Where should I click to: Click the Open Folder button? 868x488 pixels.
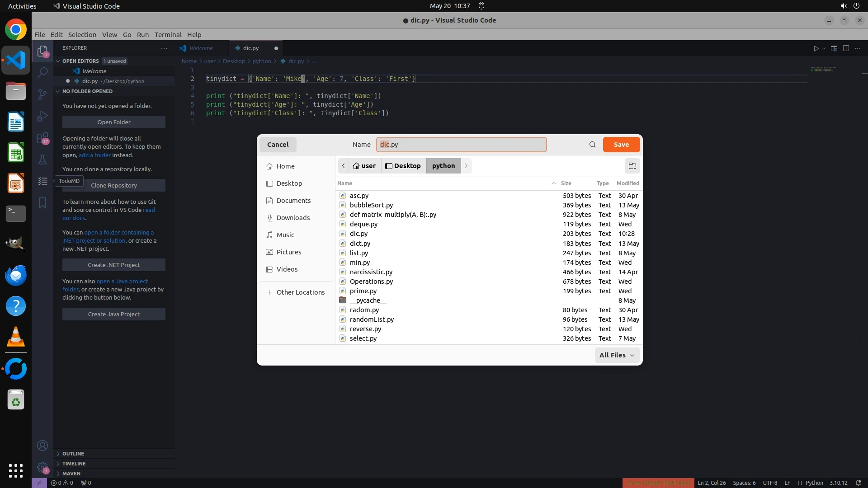pos(113,122)
